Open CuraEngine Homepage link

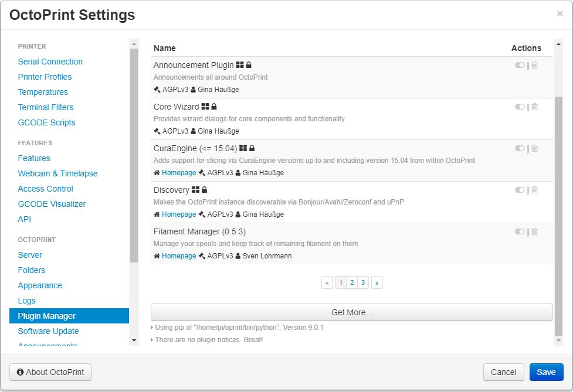[179, 173]
